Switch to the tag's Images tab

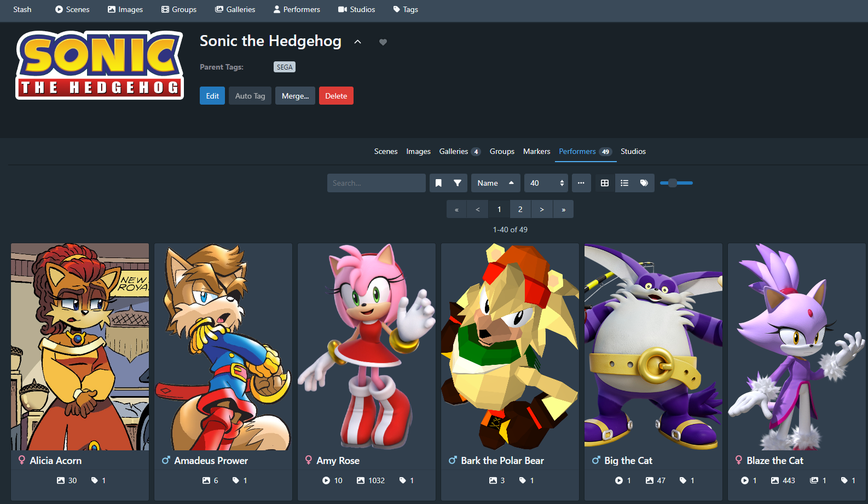coord(418,151)
